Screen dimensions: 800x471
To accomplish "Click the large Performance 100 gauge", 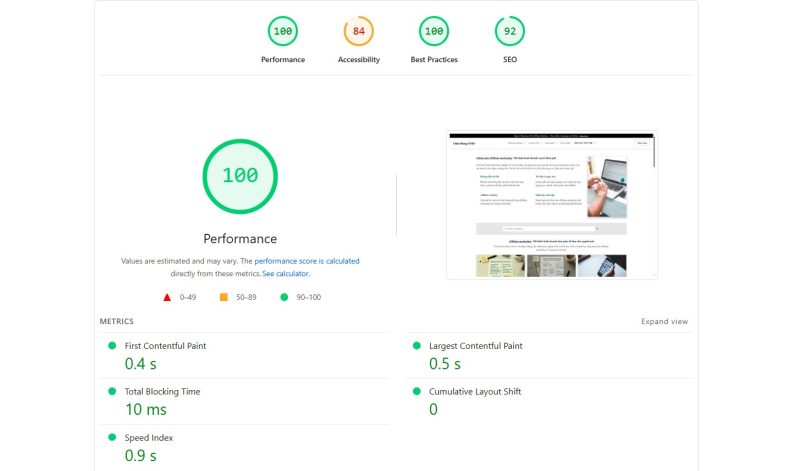I will 240,176.
